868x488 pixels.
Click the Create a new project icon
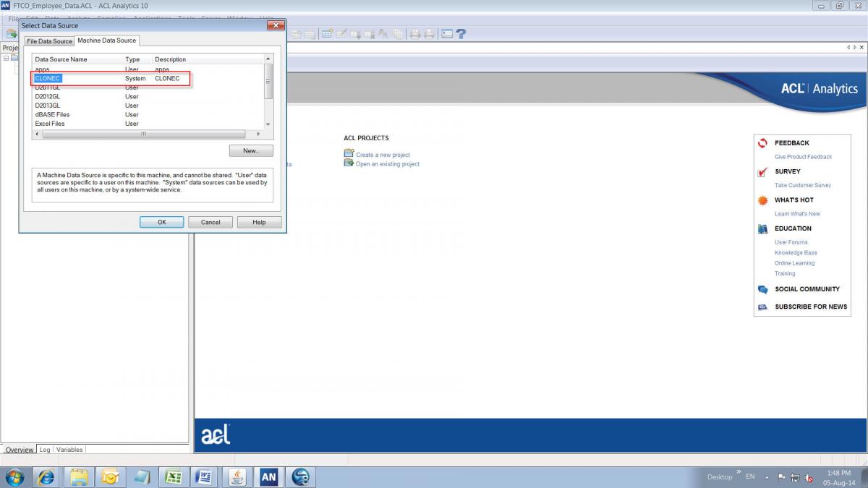[x=349, y=154]
